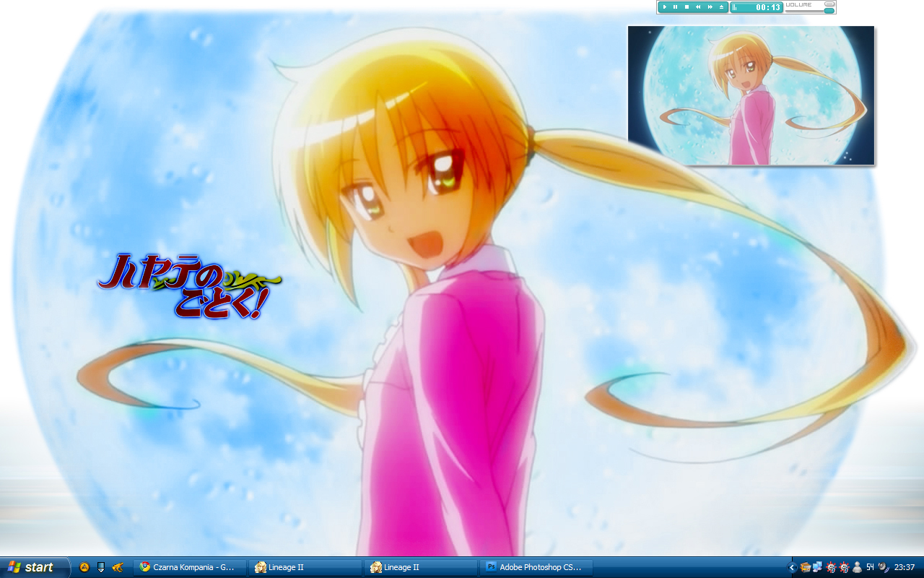Click the 00:13 elapsed time display
This screenshot has height=578, width=924.
[x=768, y=7]
